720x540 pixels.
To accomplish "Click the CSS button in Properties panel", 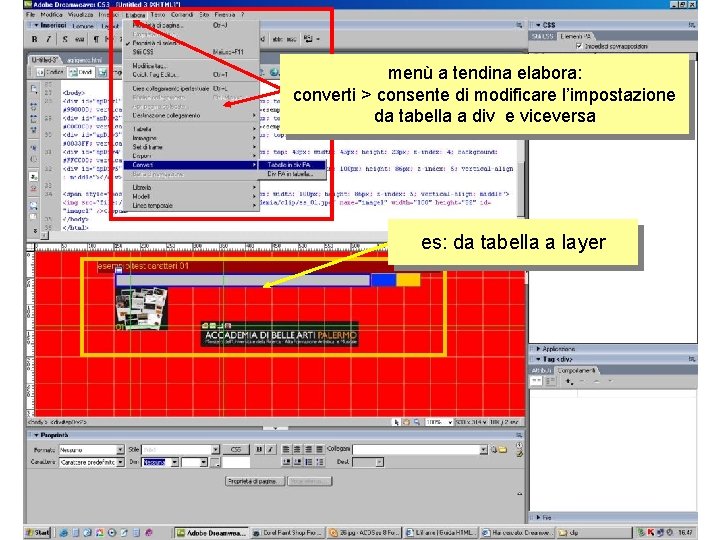I will [236, 450].
